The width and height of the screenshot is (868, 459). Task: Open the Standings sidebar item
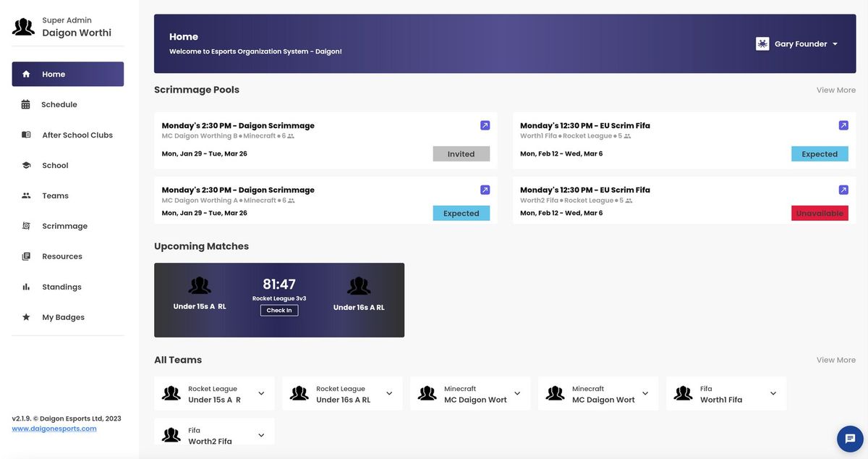[68, 287]
